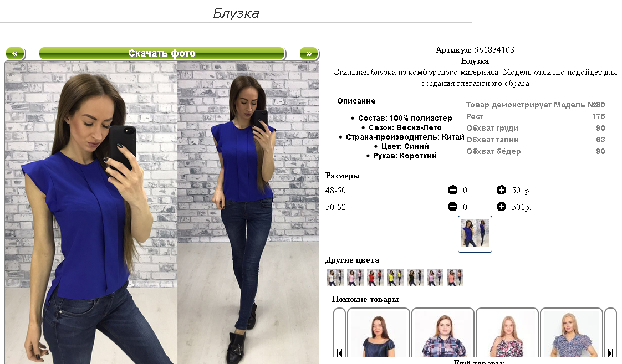
Task: Open main blue blouse product photo
Action: (x=162, y=213)
